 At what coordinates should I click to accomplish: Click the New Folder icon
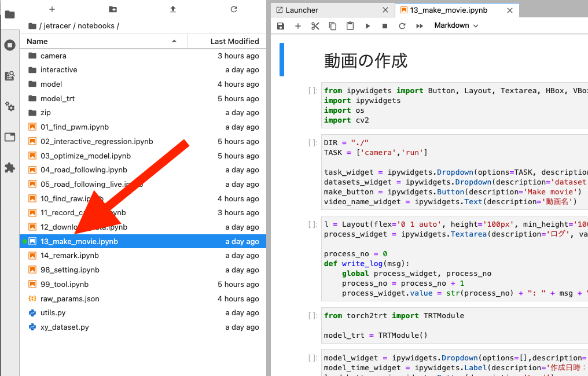[112, 9]
